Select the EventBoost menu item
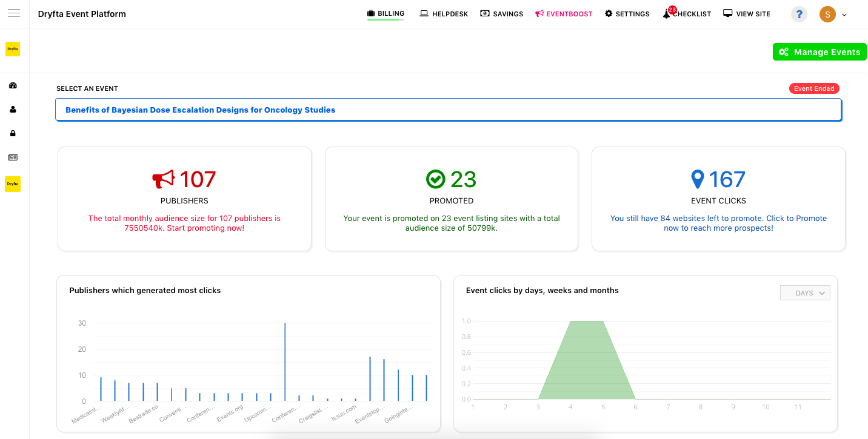The width and height of the screenshot is (868, 439). click(564, 14)
